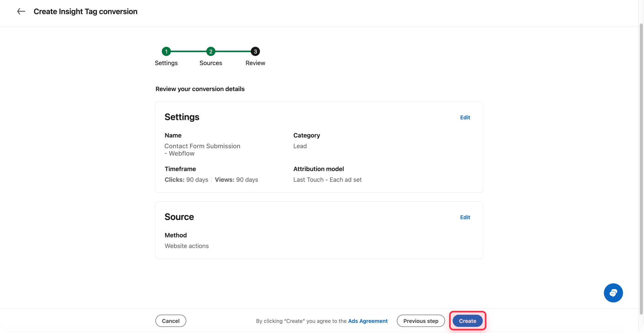The width and height of the screenshot is (644, 333).
Task: Switch to the Sources step label
Action: click(211, 63)
